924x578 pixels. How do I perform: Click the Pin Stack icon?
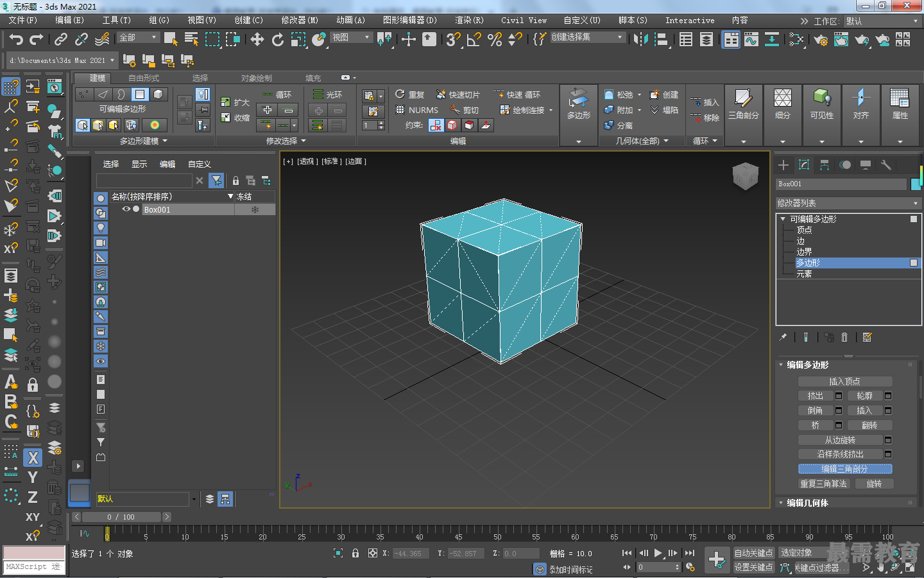coord(783,337)
